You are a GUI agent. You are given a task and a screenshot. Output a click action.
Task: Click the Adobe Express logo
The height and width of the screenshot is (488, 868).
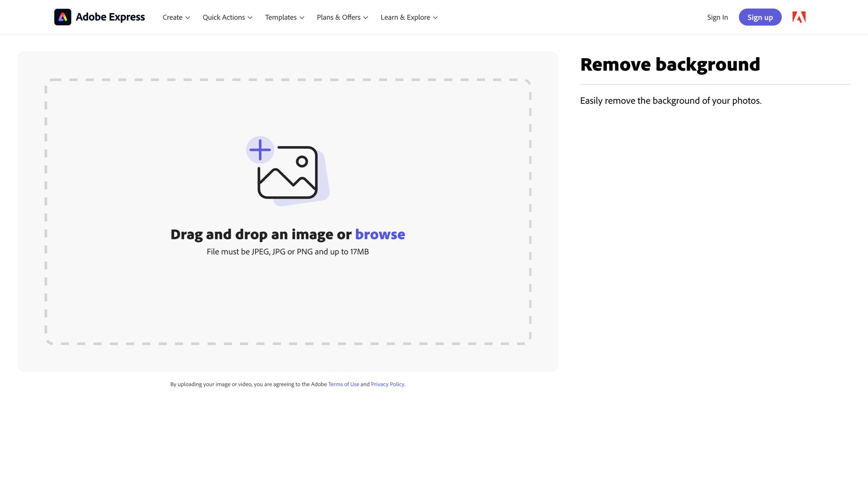[x=99, y=17]
